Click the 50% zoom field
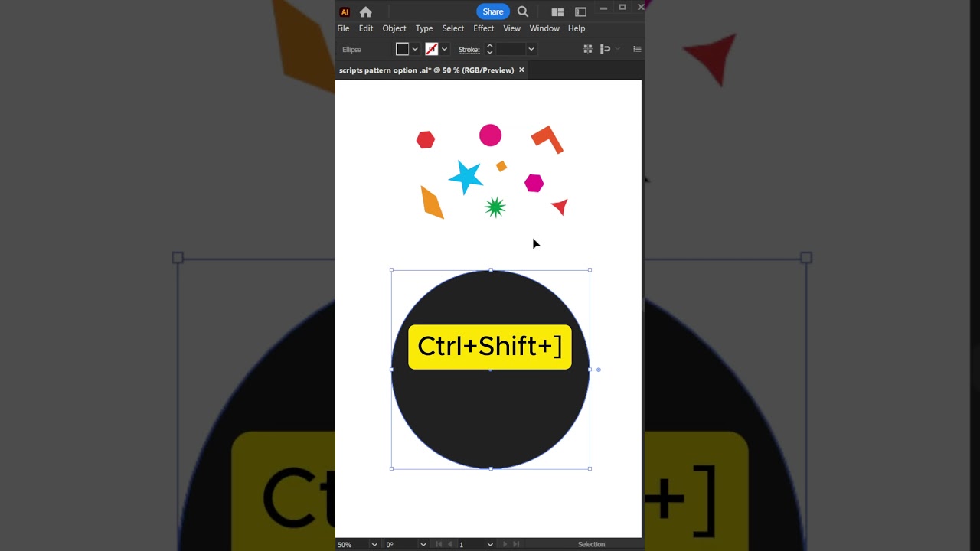 352,544
